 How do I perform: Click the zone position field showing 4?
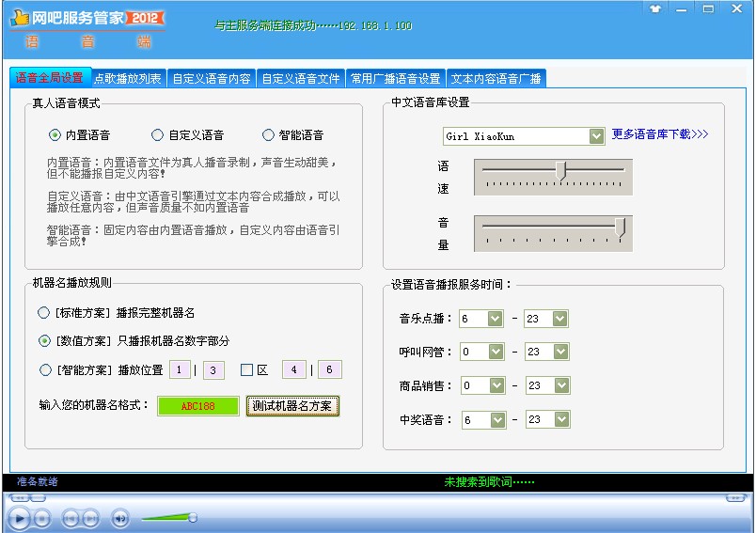[293, 369]
